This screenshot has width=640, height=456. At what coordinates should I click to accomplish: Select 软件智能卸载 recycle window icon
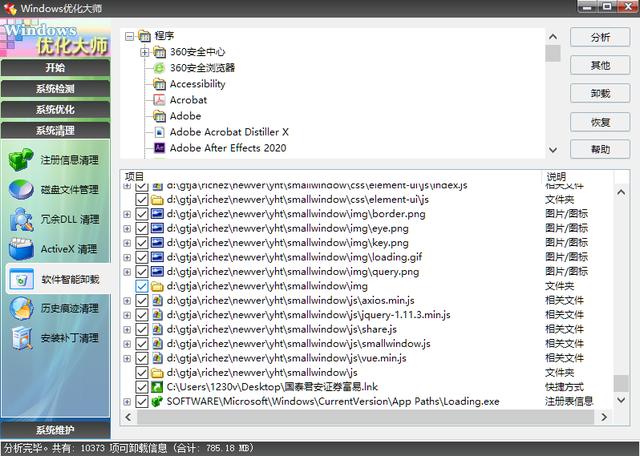pos(21,279)
